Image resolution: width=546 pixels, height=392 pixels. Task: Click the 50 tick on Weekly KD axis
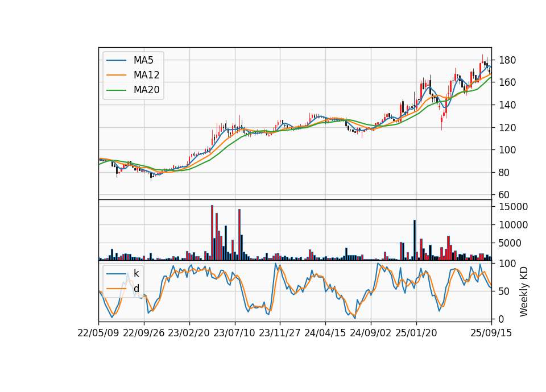pos(504,291)
